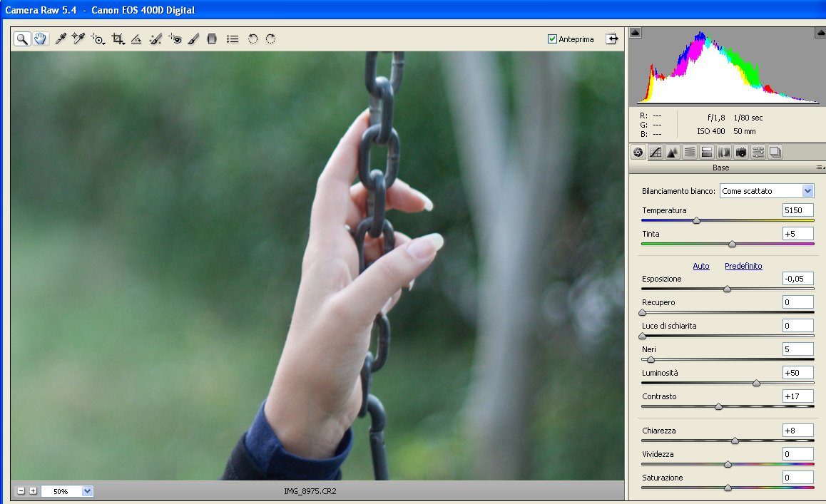Select the Zoom tool in the toolbar

22,39
